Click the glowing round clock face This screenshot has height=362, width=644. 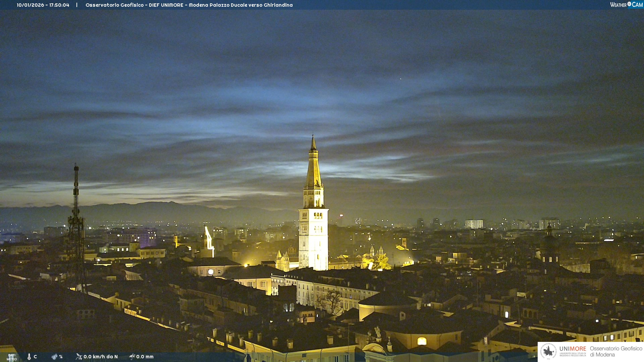tap(211, 272)
